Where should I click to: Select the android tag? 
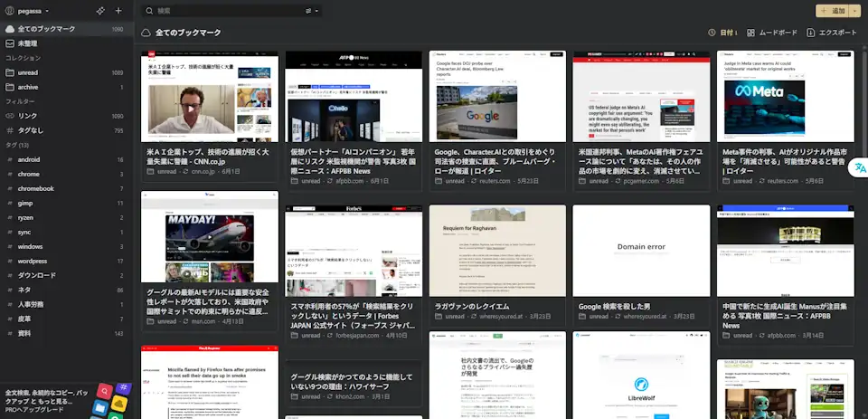coord(66,159)
